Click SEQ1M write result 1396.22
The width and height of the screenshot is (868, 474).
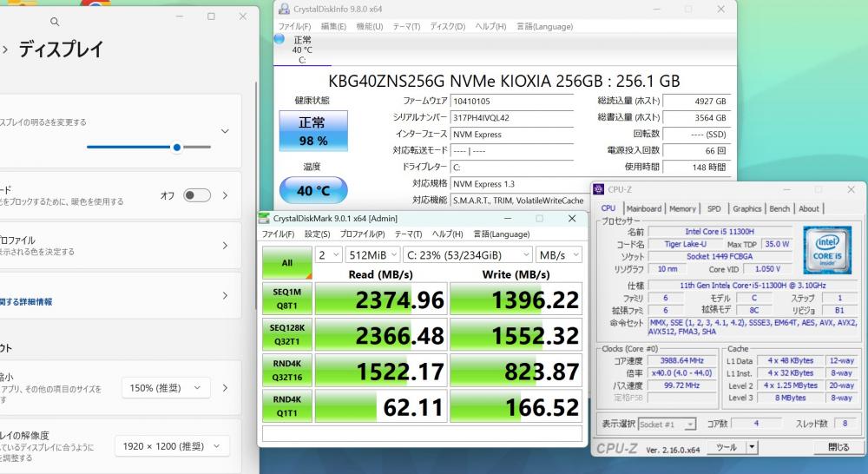click(x=516, y=299)
